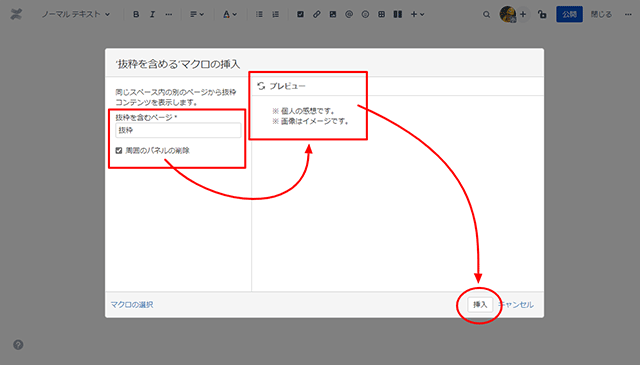640x365 pixels.
Task: Expand the insert plus dropdown
Action: (418, 14)
